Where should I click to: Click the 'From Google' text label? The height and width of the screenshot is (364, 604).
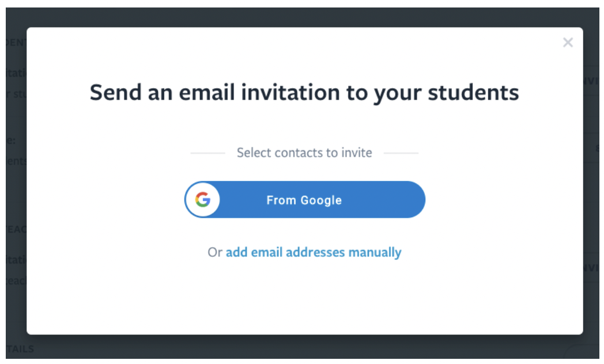coord(304,200)
